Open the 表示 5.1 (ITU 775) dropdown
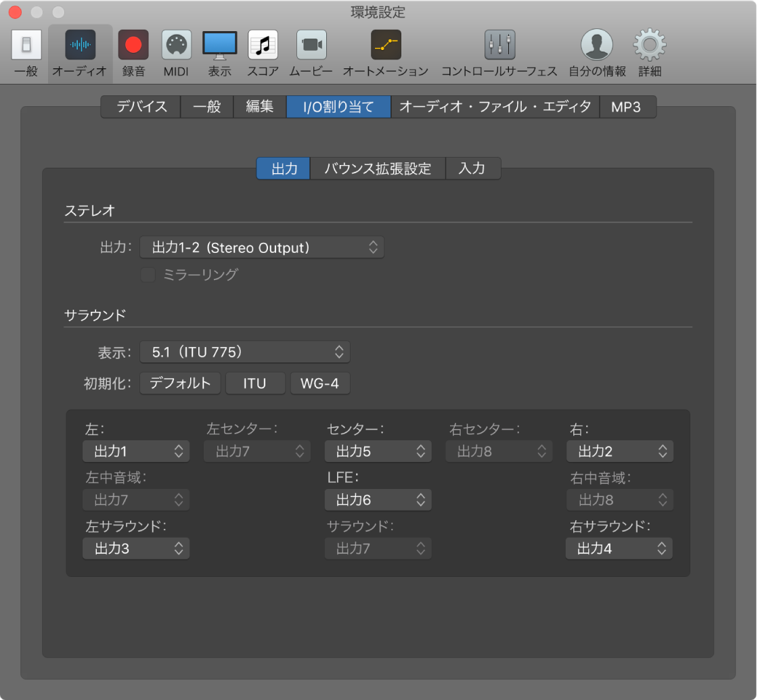The width and height of the screenshot is (758, 700). click(x=244, y=352)
